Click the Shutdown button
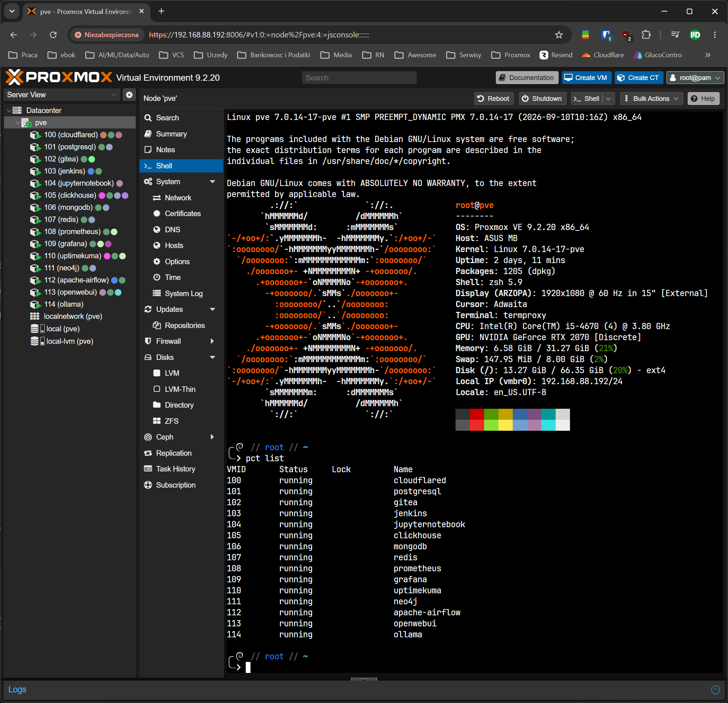The width and height of the screenshot is (728, 703). pyautogui.click(x=542, y=98)
